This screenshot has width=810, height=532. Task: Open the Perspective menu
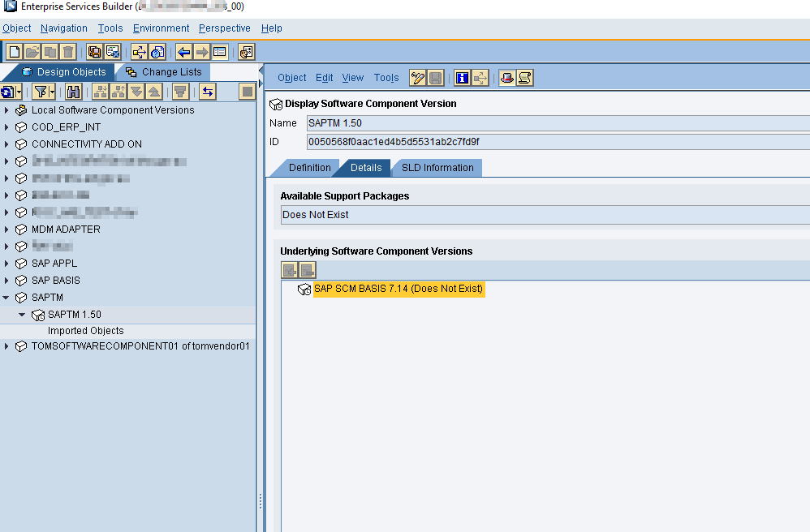coord(225,28)
